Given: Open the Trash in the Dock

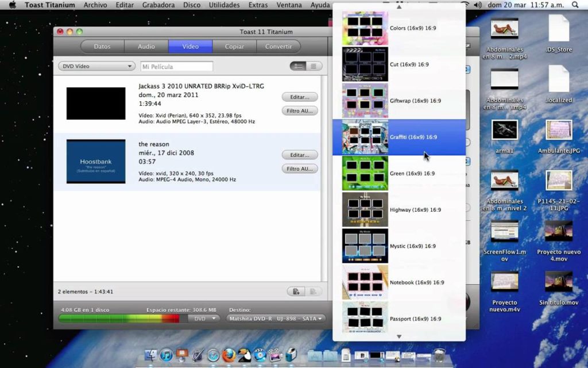Looking at the screenshot, I should [x=439, y=355].
